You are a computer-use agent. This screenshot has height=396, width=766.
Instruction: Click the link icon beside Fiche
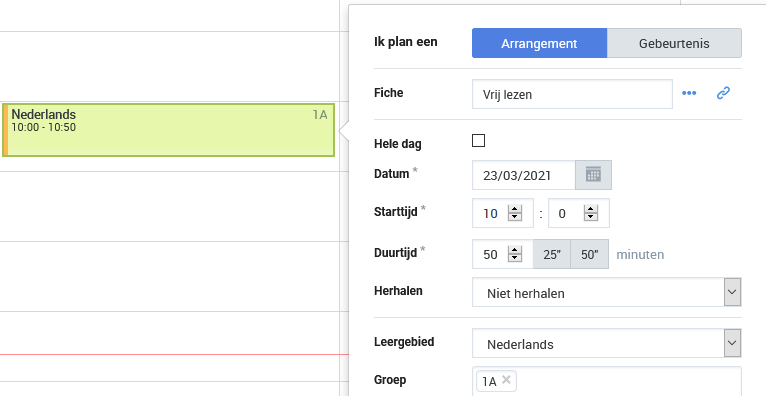(x=723, y=93)
